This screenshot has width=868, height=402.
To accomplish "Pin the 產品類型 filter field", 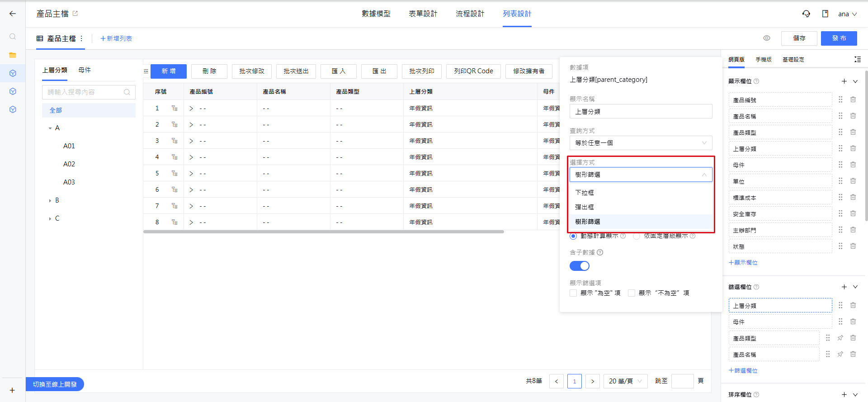I will [x=840, y=338].
